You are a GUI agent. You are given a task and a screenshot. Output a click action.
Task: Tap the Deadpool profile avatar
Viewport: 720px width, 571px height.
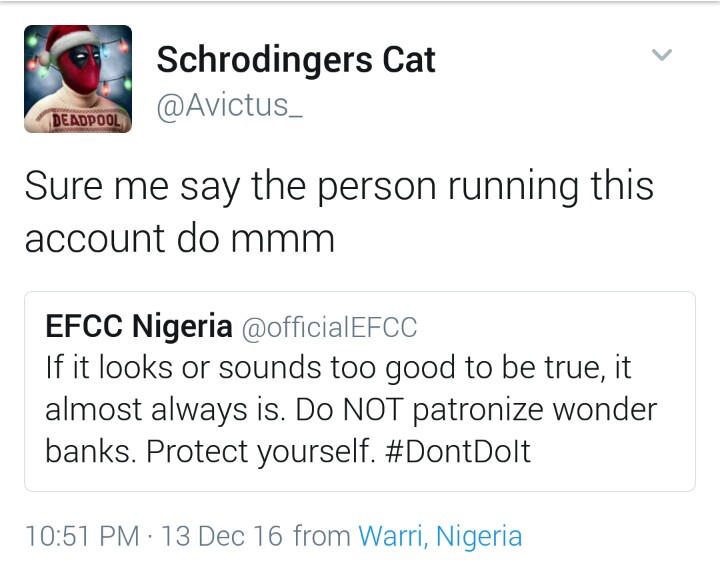click(x=78, y=79)
